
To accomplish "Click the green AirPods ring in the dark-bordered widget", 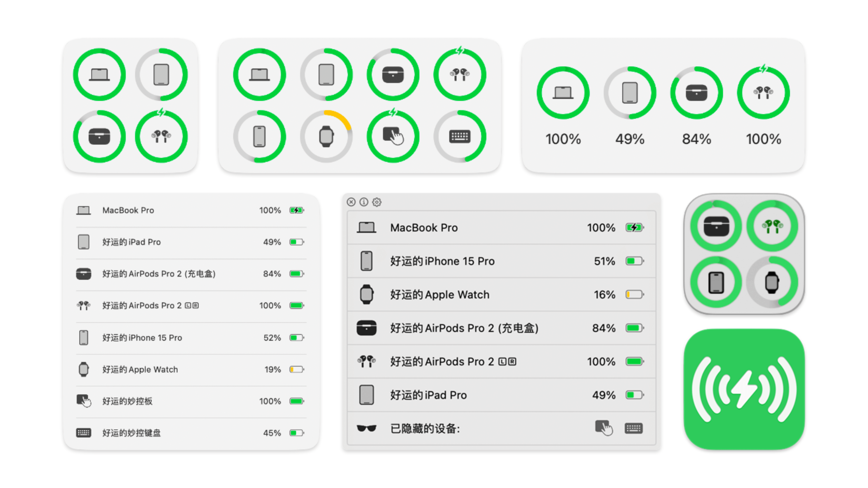I will 772,226.
